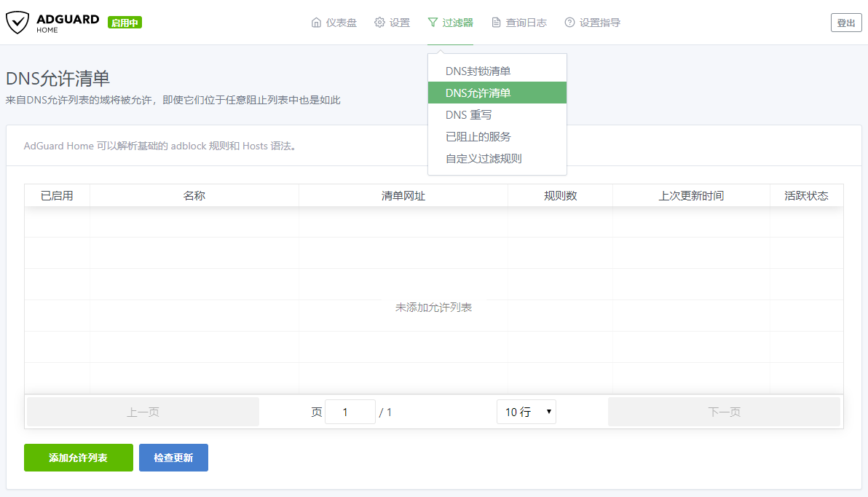Click the AdGuard Home shield logo

coord(17,23)
